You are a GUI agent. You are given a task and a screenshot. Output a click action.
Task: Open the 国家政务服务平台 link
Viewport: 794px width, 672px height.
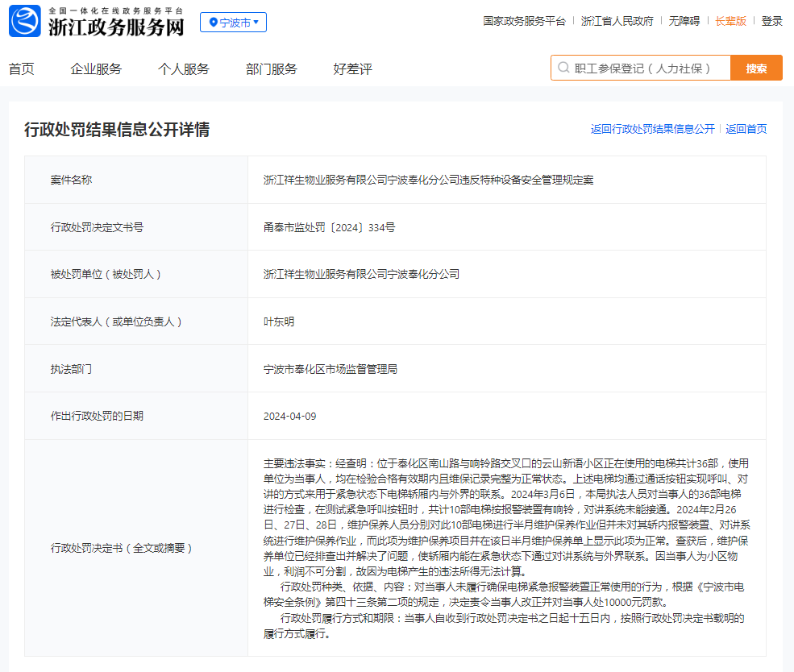tap(524, 21)
